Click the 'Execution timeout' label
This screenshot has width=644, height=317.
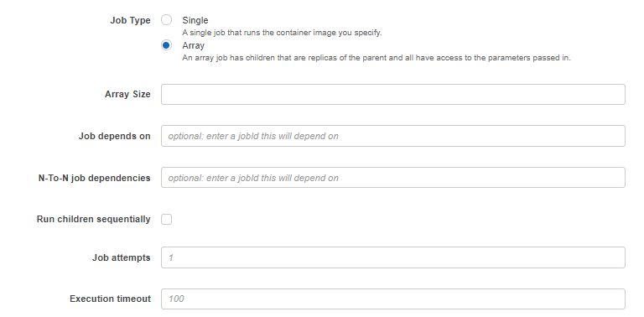click(x=110, y=299)
